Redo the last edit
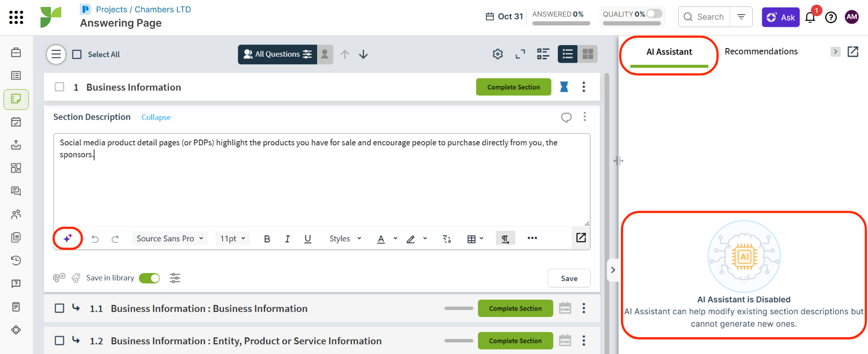This screenshot has height=354, width=868. (x=115, y=239)
